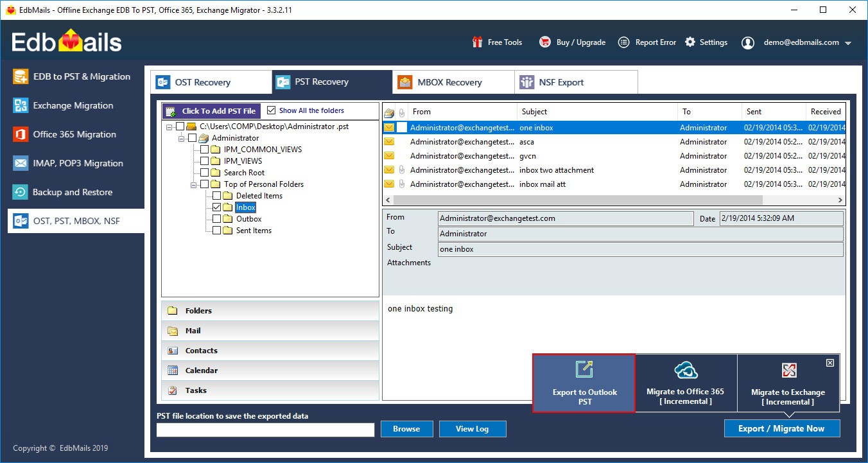Viewport: 868px width, 463px height.
Task: Click the Buy / Upgrade cart icon
Action: coord(545,42)
